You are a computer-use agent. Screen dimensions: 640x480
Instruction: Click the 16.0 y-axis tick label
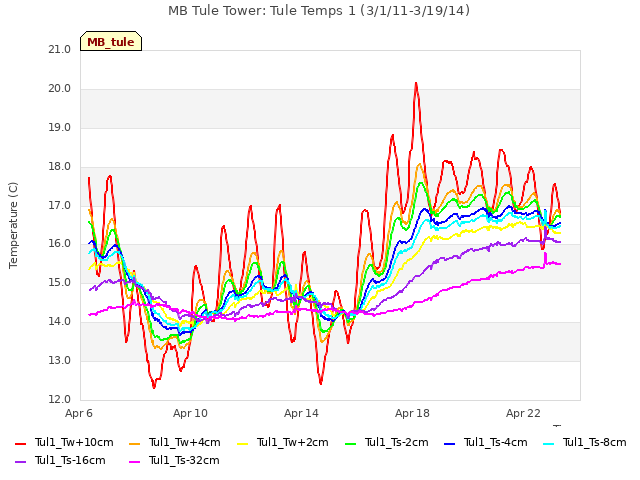(x=60, y=244)
